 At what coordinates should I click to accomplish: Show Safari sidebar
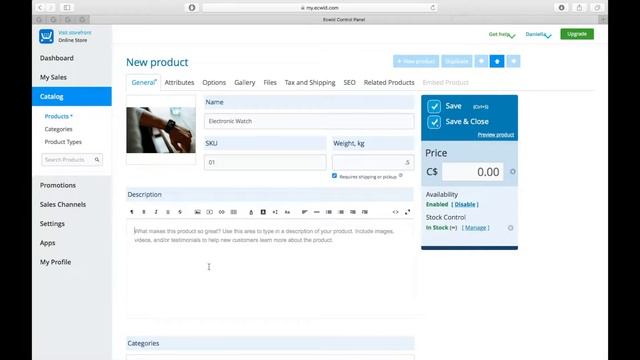[x=67, y=7]
